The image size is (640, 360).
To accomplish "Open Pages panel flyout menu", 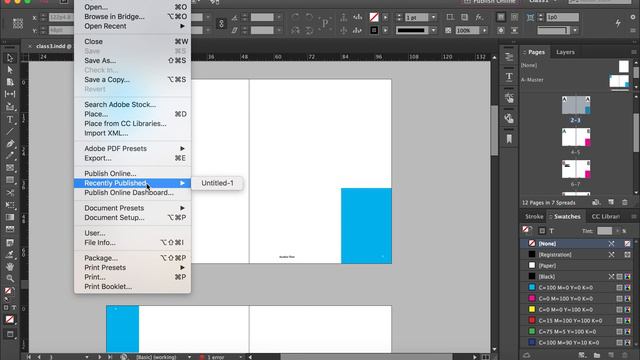I will tap(634, 52).
